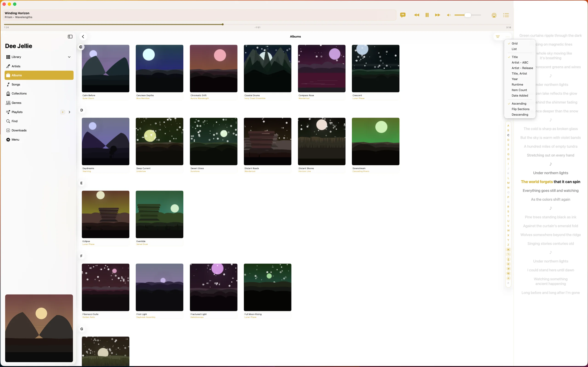
Task: Collapse the sidebar with the panel icon
Action: [70, 37]
